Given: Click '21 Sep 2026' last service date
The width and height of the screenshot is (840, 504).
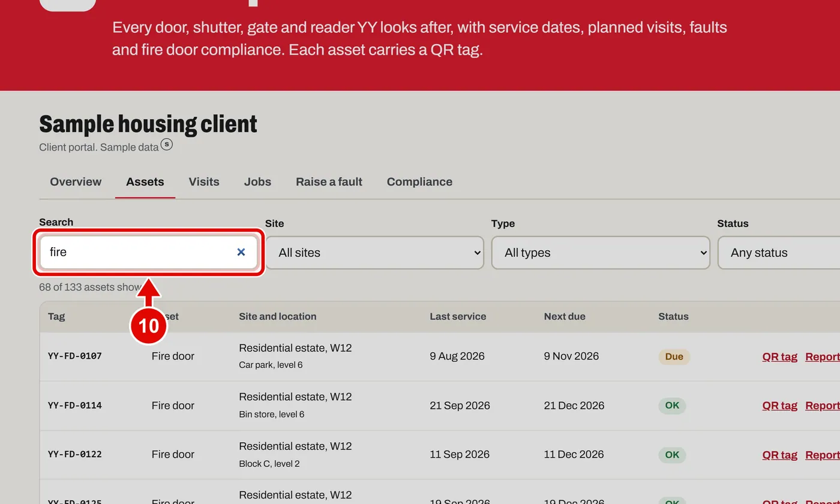Looking at the screenshot, I should point(460,406).
